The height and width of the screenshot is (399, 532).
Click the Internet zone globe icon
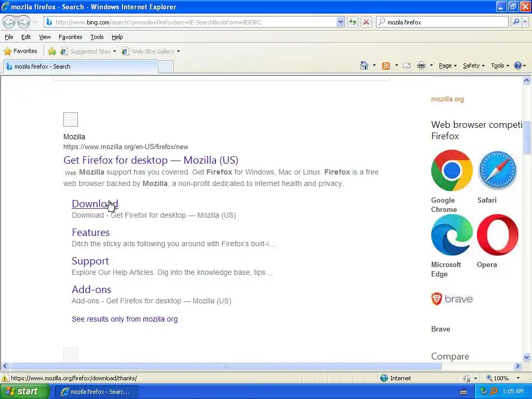384,378
